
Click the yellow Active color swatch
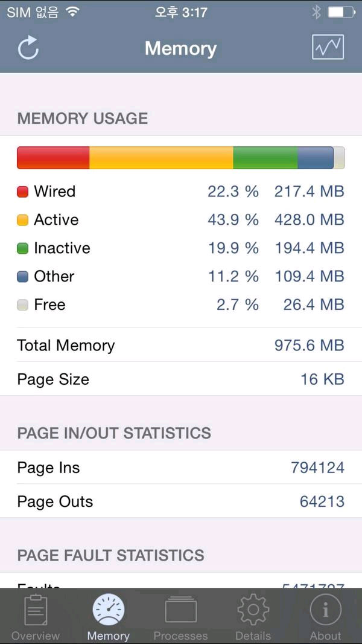[23, 221]
